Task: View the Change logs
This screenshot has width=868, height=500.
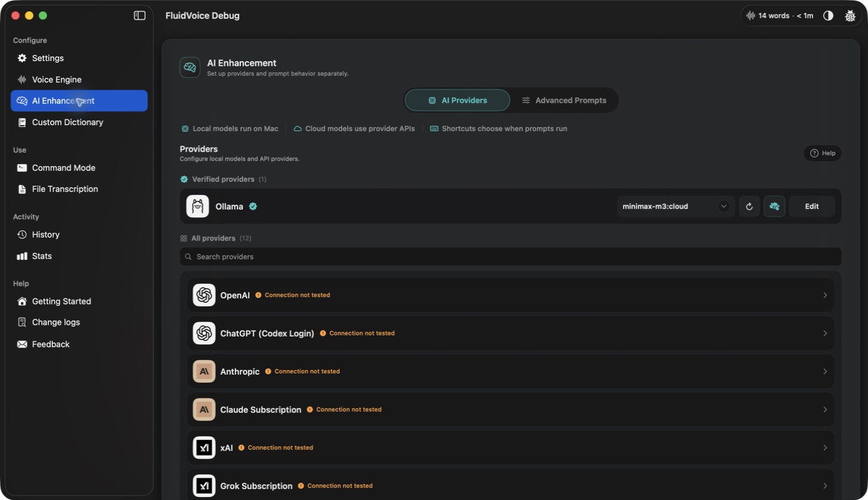Action: [79, 322]
